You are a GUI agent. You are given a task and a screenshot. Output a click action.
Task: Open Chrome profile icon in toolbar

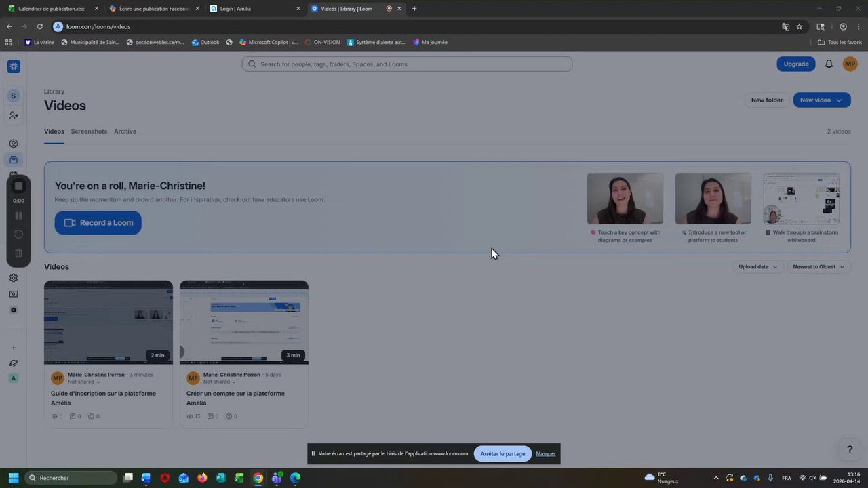[x=843, y=26]
